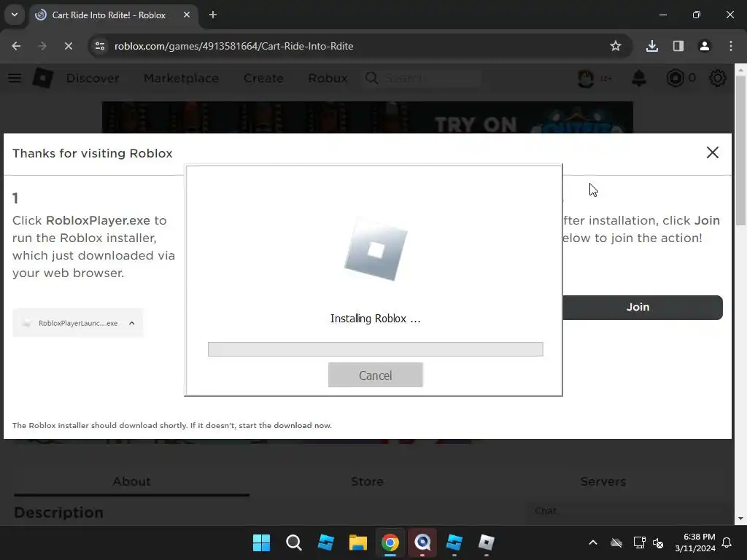Cancel the Roblox installation
The width and height of the screenshot is (747, 560).
pyautogui.click(x=376, y=376)
